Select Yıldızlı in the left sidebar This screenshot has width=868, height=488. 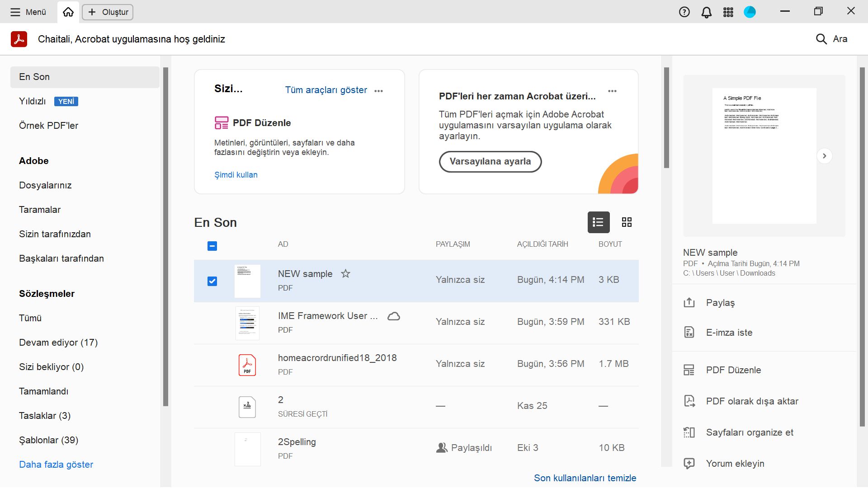tap(33, 101)
